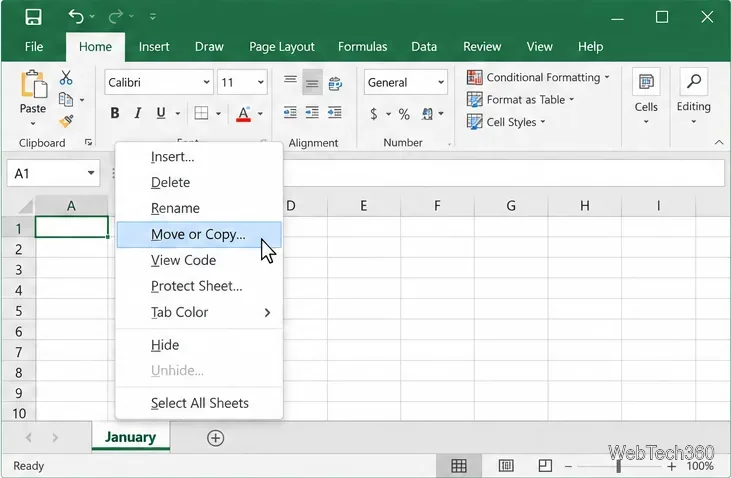The height and width of the screenshot is (478, 731).
Task: Switch to the Insert tab
Action: pos(154,47)
